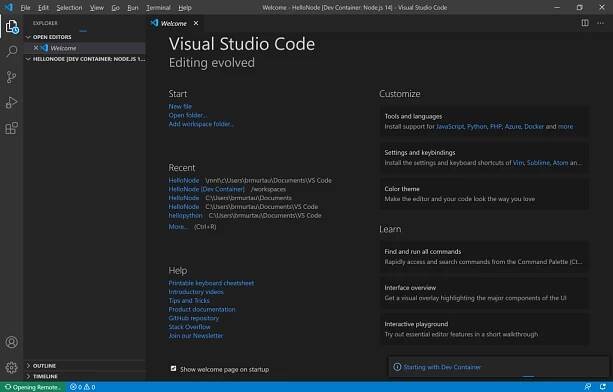Open the Selection menu
Screen dimensions: 613x392
click(69, 7)
